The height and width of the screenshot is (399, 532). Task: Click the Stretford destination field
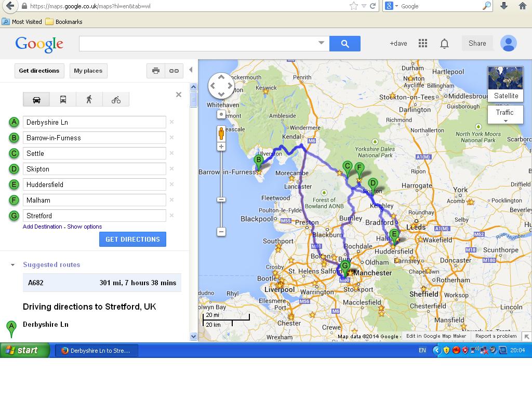[95, 216]
